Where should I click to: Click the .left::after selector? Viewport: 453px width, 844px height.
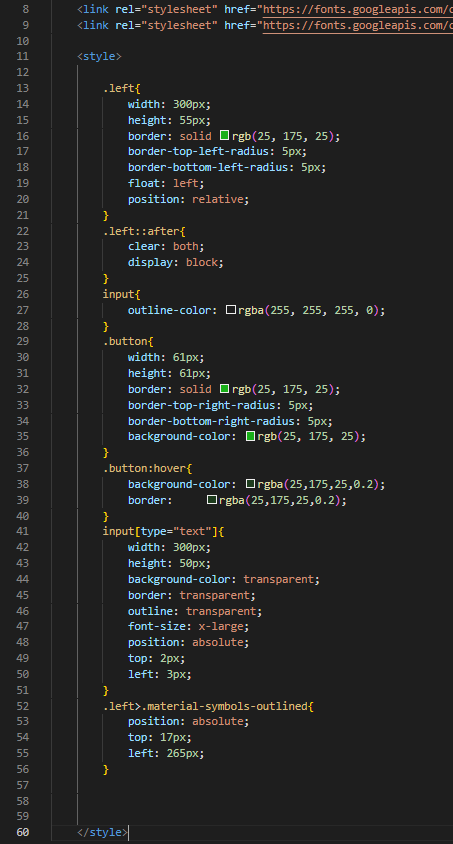point(144,231)
